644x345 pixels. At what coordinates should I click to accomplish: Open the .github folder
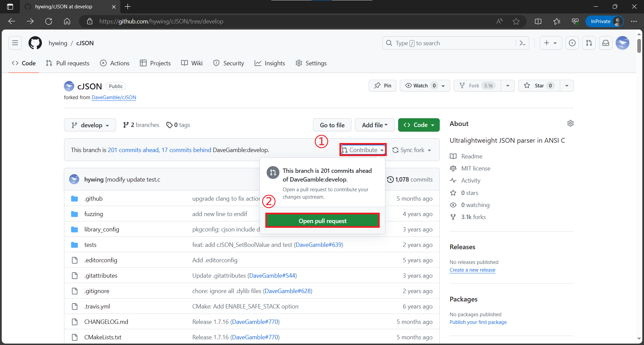coord(94,198)
